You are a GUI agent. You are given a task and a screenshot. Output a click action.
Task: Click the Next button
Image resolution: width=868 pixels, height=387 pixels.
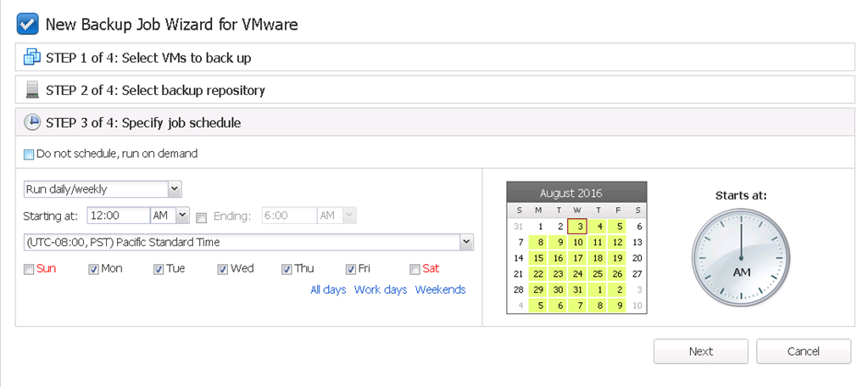coord(701,351)
